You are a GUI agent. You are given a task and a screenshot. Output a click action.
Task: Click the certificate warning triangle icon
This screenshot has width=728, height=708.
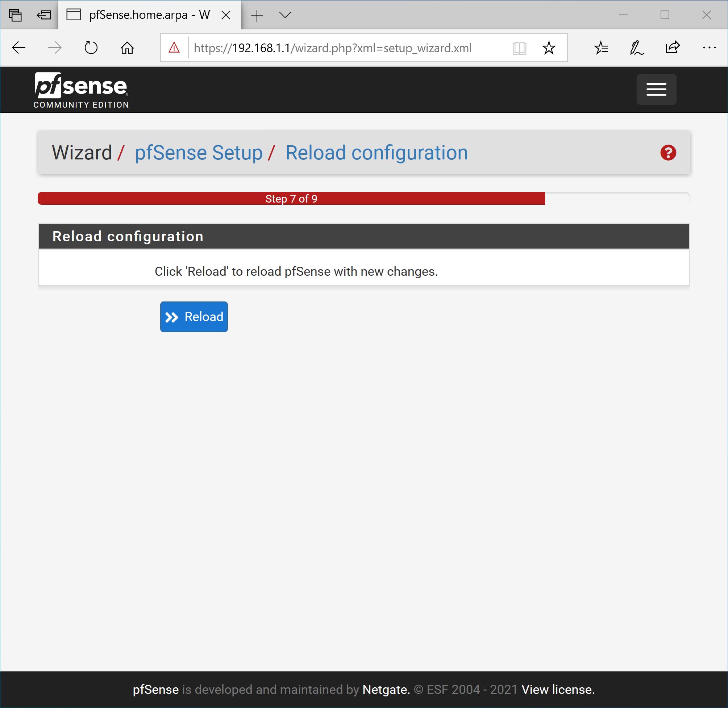point(174,47)
